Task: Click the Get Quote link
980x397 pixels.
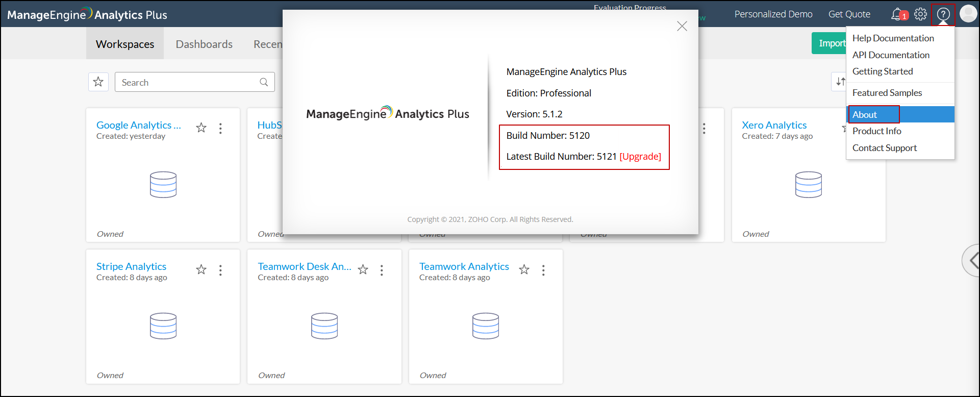Action: tap(849, 14)
